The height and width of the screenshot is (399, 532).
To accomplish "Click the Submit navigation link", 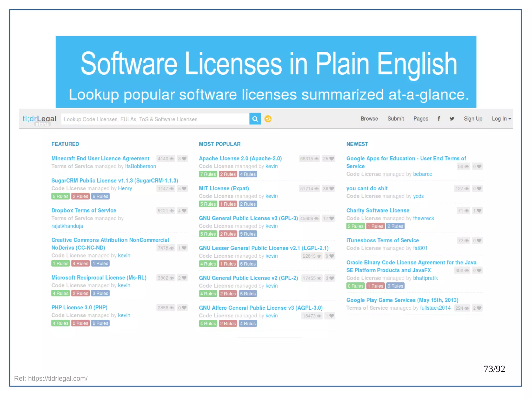I will [396, 119].
